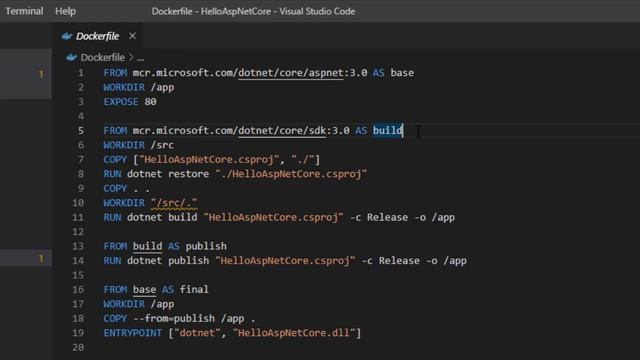Click the underlined "build" stage on line 13
The width and height of the screenshot is (640, 360).
pyautogui.click(x=147, y=246)
